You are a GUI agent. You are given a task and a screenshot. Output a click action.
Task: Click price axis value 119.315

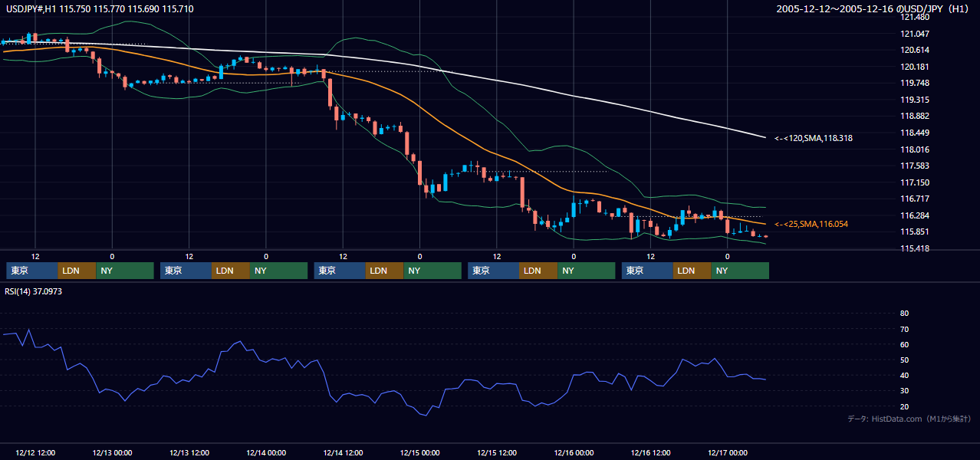[x=914, y=100]
